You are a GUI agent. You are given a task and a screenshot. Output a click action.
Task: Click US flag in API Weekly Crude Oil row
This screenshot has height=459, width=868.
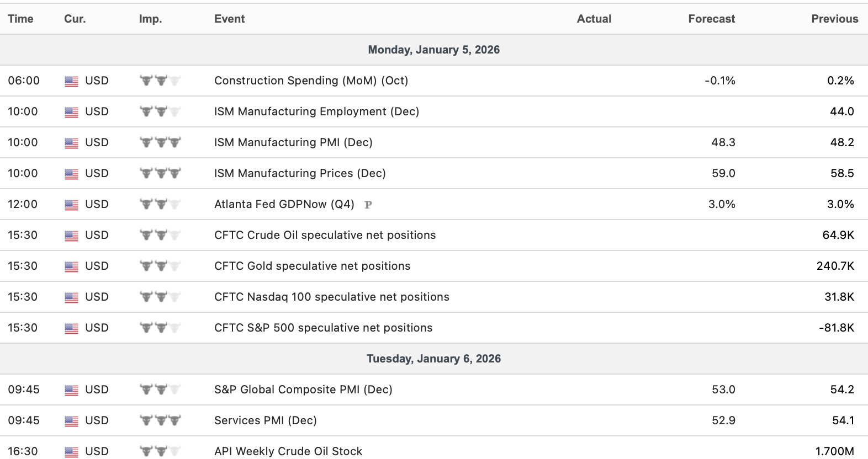(x=71, y=452)
